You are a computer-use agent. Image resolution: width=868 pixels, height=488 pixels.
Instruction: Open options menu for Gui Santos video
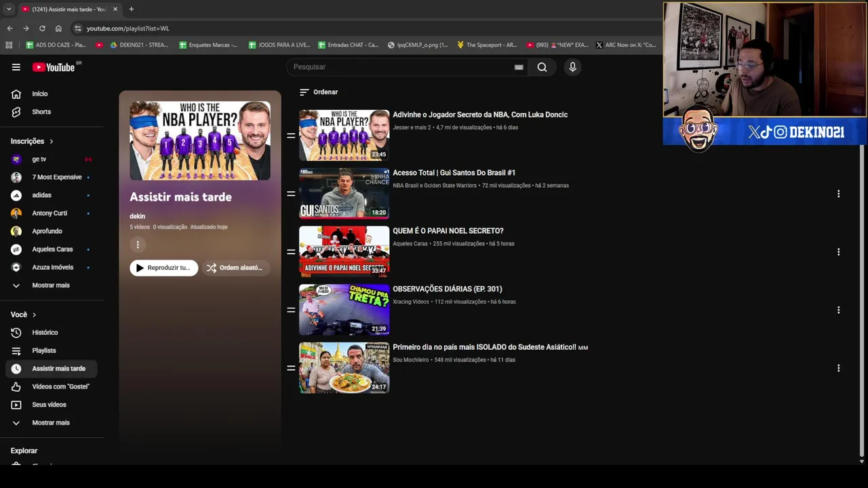(838, 194)
